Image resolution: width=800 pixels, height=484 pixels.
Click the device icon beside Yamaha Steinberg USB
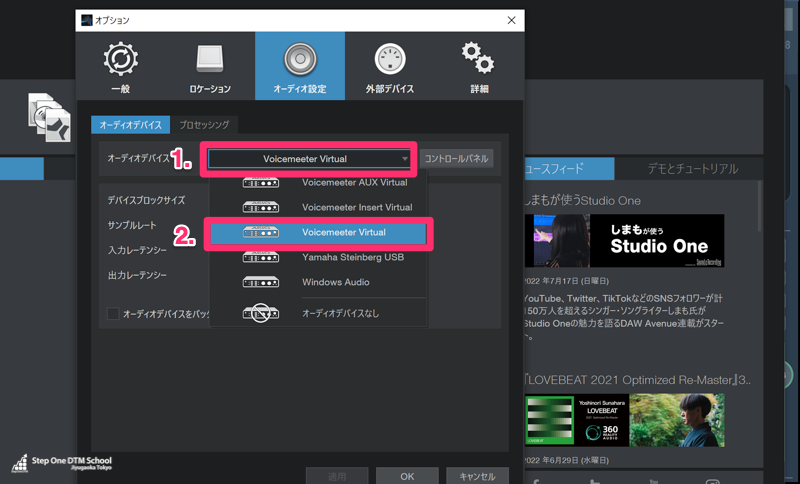pyautogui.click(x=261, y=258)
